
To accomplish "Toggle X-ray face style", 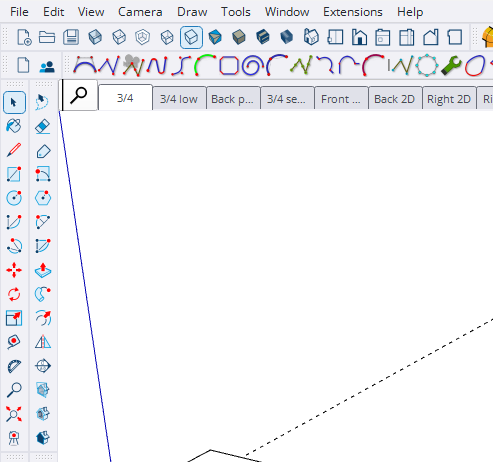I will 95,37.
